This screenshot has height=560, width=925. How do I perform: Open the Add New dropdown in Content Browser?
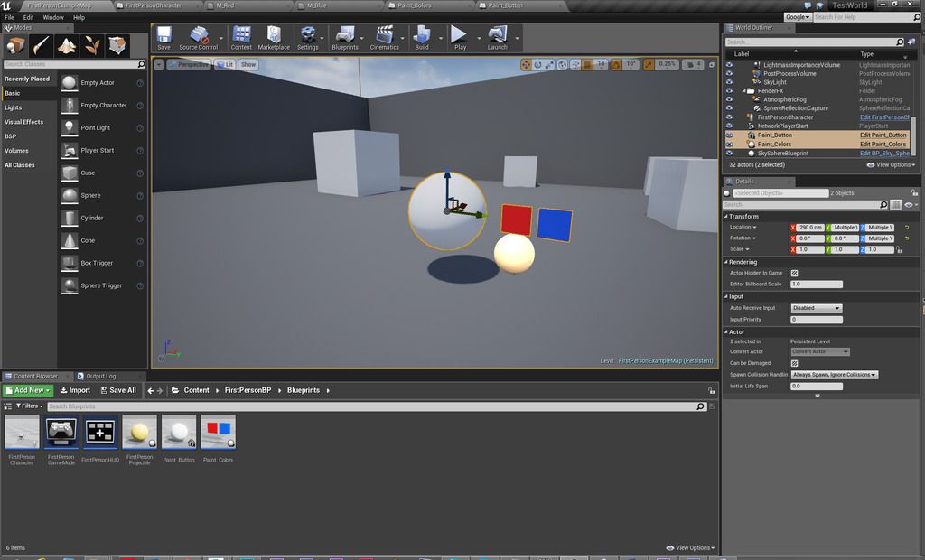(28, 390)
